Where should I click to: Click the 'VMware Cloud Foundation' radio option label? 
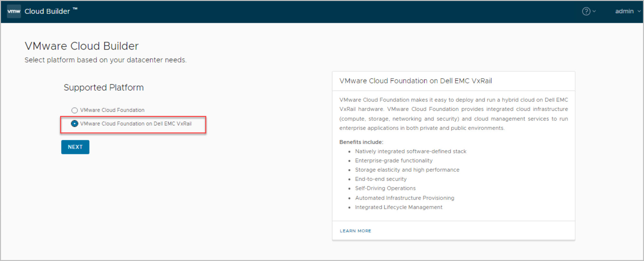point(112,110)
